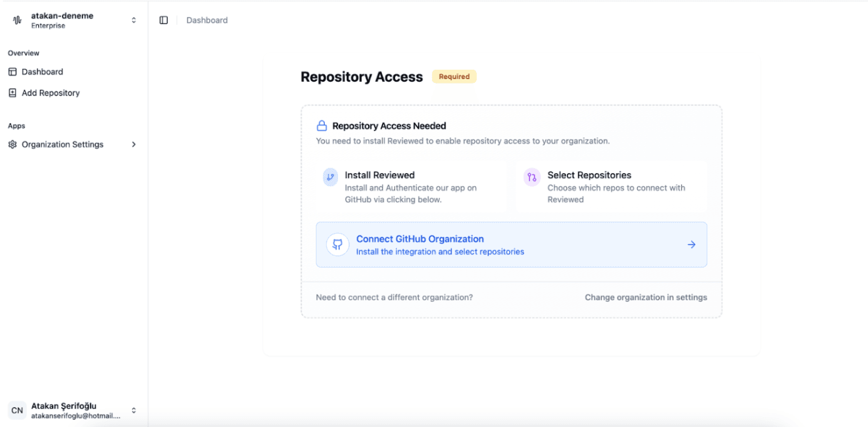This screenshot has height=427, width=868.
Task: Click the Dashboard breadcrumb
Action: [207, 20]
